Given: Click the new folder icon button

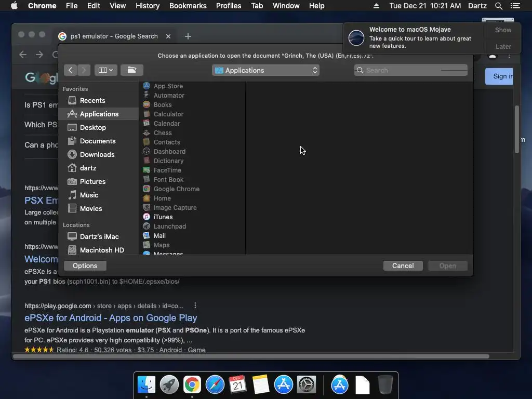Looking at the screenshot, I should [131, 70].
